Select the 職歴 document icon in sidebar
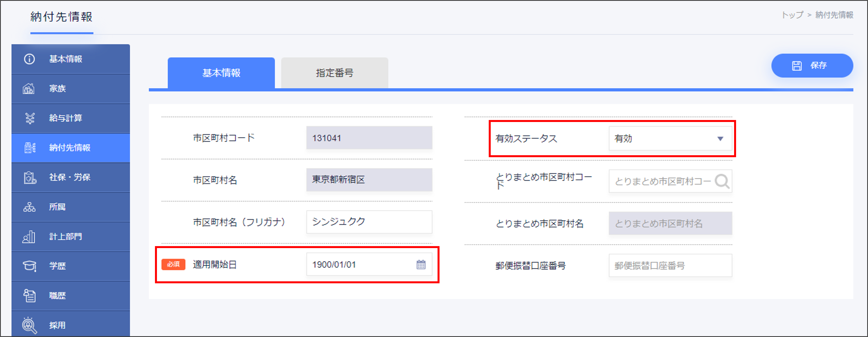 [29, 295]
